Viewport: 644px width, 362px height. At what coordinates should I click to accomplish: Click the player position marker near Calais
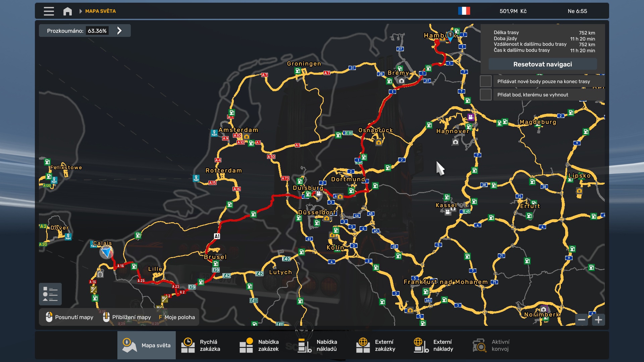pos(106,252)
